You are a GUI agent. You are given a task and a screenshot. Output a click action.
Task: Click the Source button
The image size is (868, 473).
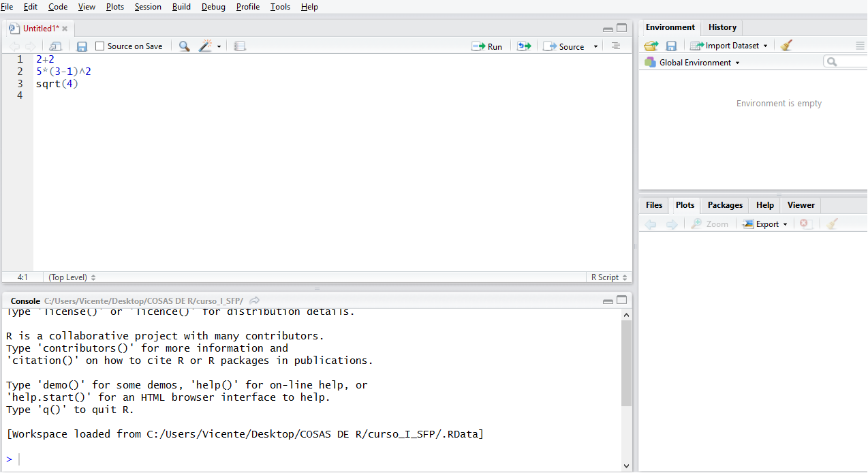(x=564, y=46)
